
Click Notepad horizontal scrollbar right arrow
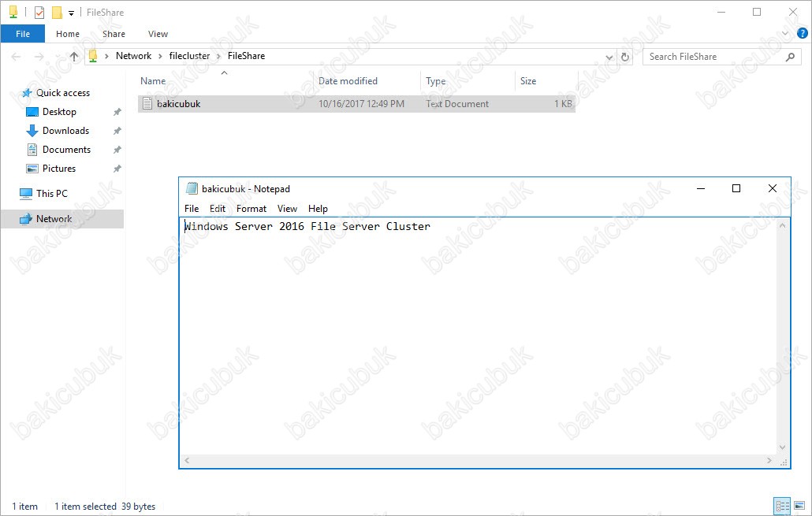[x=769, y=461]
